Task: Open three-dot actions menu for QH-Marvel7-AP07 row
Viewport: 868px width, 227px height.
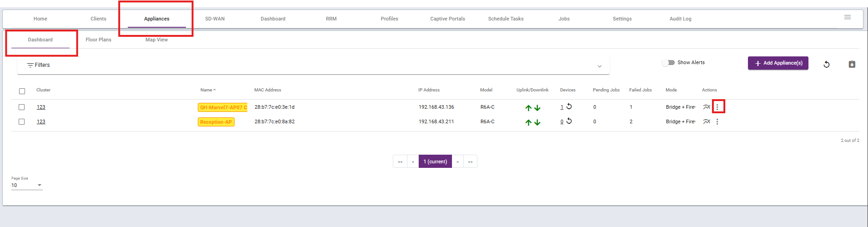Action: pos(717,107)
